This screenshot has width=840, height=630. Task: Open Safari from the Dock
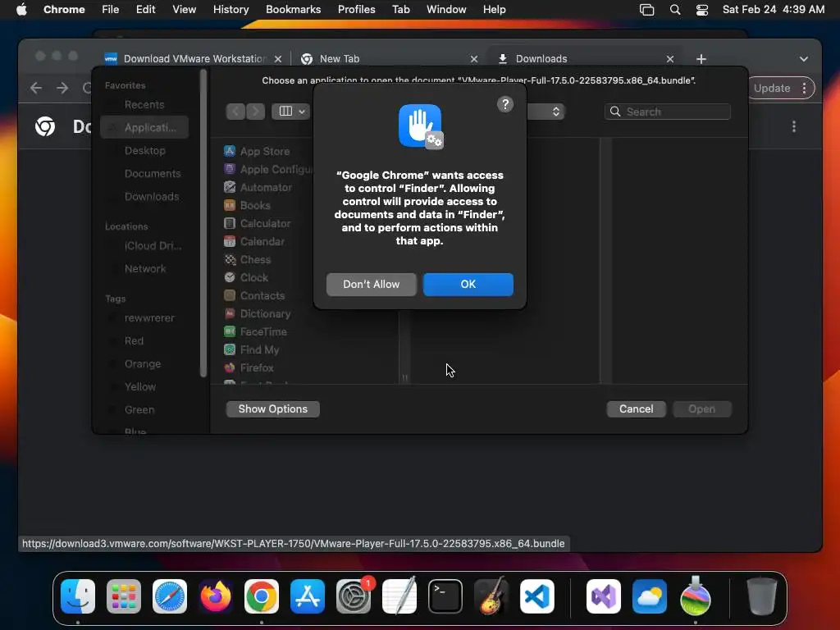click(x=170, y=596)
